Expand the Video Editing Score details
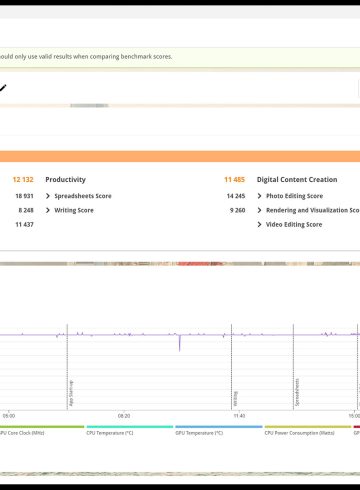This screenshot has height=490, width=360. click(x=290, y=225)
